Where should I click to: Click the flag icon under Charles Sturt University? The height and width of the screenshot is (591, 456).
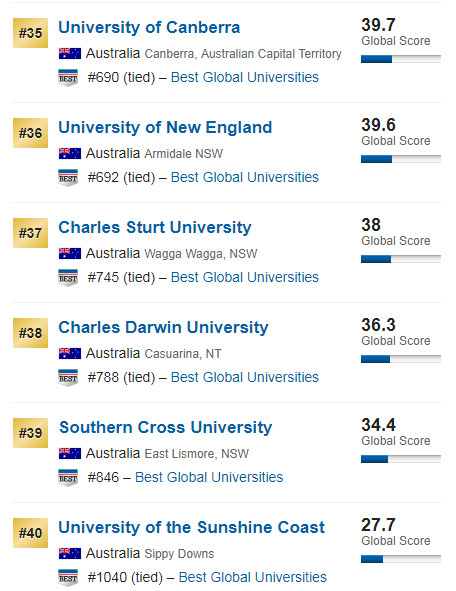[x=70, y=253]
